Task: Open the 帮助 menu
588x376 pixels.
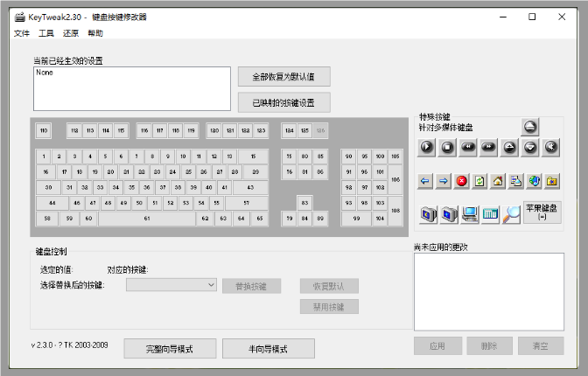Action: coord(95,33)
